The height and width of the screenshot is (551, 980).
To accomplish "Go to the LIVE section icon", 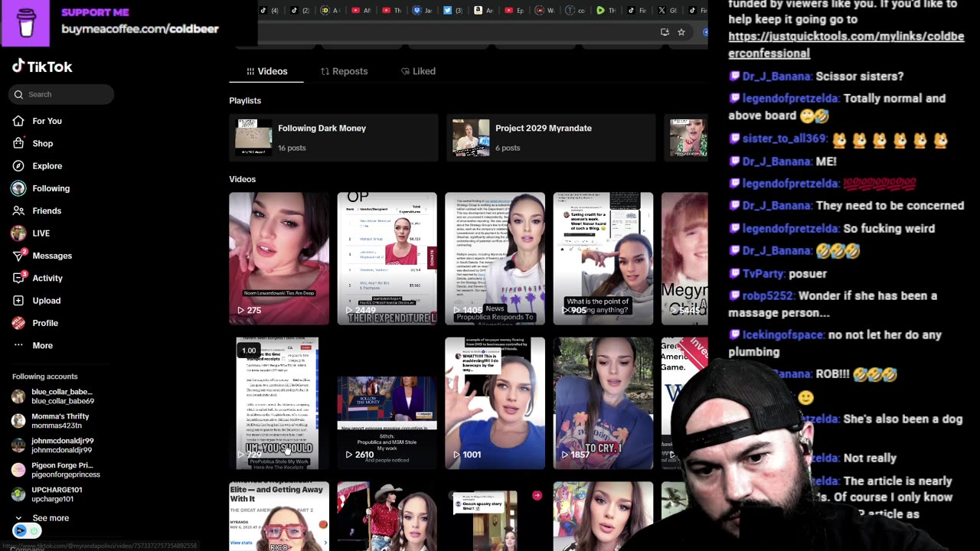I will (x=18, y=233).
